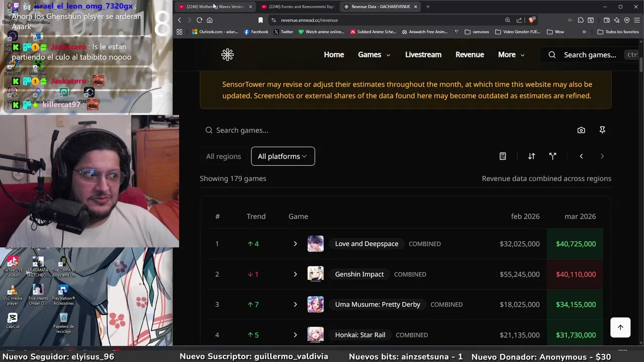Select the Revenue Data GACHAREVENUE tab
This screenshot has width=644, height=362.
pyautogui.click(x=381, y=7)
